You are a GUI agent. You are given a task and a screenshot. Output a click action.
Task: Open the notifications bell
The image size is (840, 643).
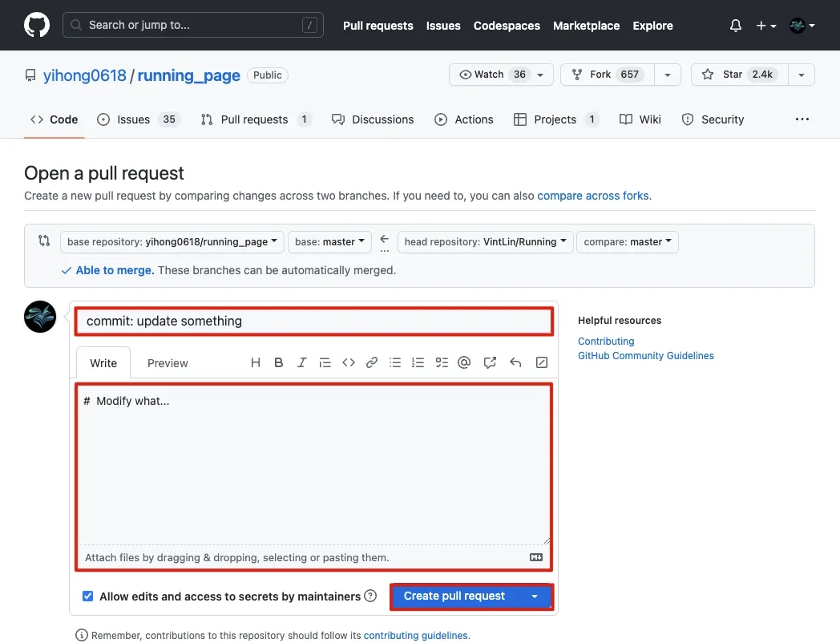coord(736,26)
